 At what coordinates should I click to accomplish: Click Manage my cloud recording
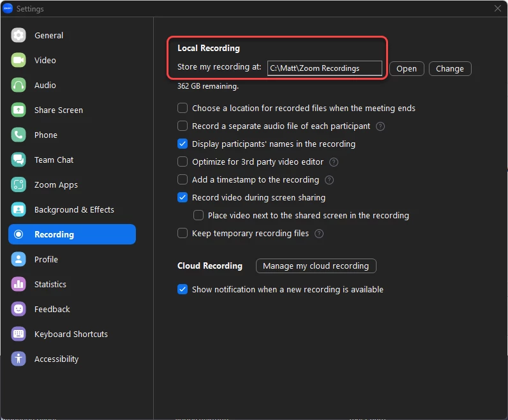[316, 266]
